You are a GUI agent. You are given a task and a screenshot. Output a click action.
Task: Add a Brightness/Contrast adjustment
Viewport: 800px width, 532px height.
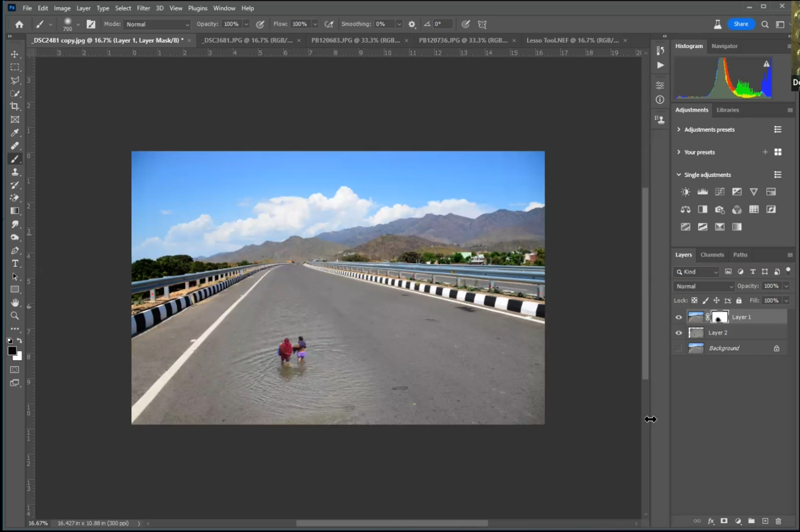(685, 192)
